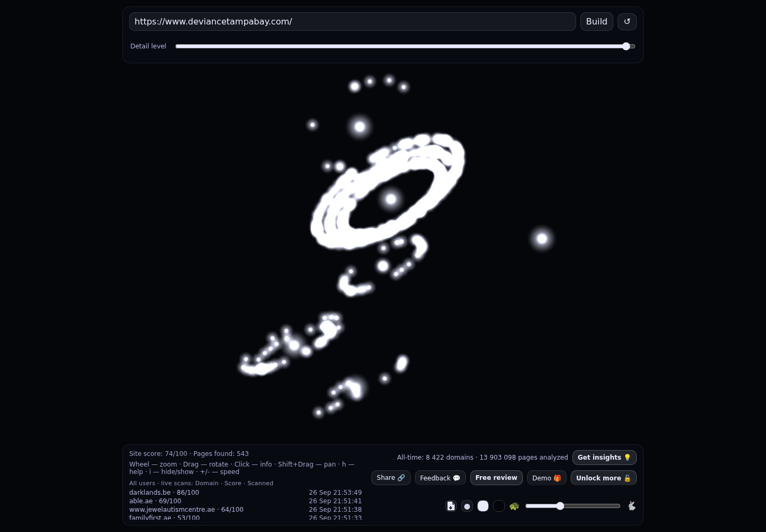Click the 26 Sep 21:51:41 timestamp
Screen dimensions: 766x532
pos(335,501)
